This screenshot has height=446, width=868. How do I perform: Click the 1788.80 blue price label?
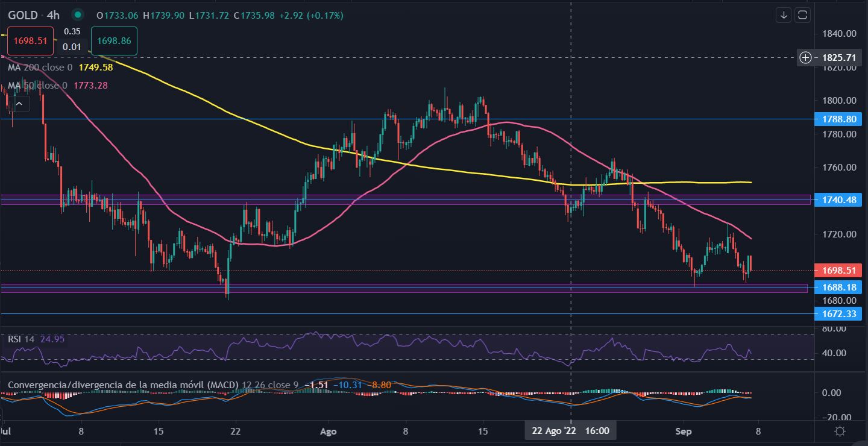pos(838,119)
